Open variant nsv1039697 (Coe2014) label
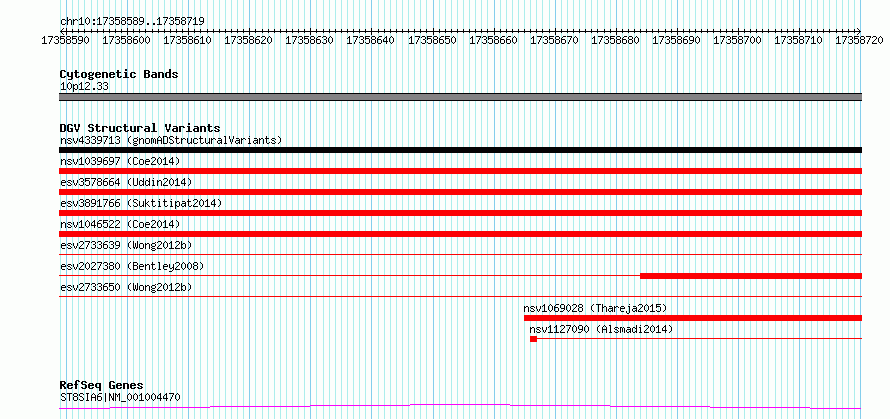Viewport: 890px width, 419px height. tap(120, 161)
